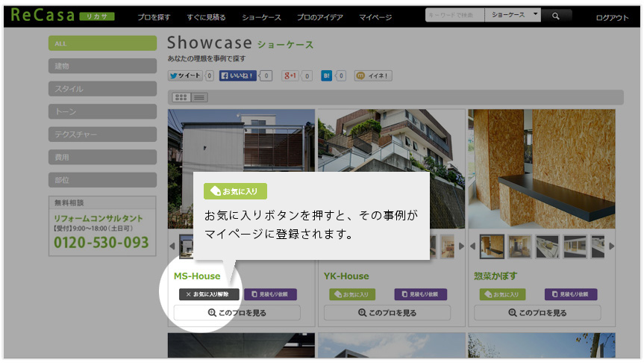Expand the 部位 filter
Screen dimensions: 644x363
(102, 180)
